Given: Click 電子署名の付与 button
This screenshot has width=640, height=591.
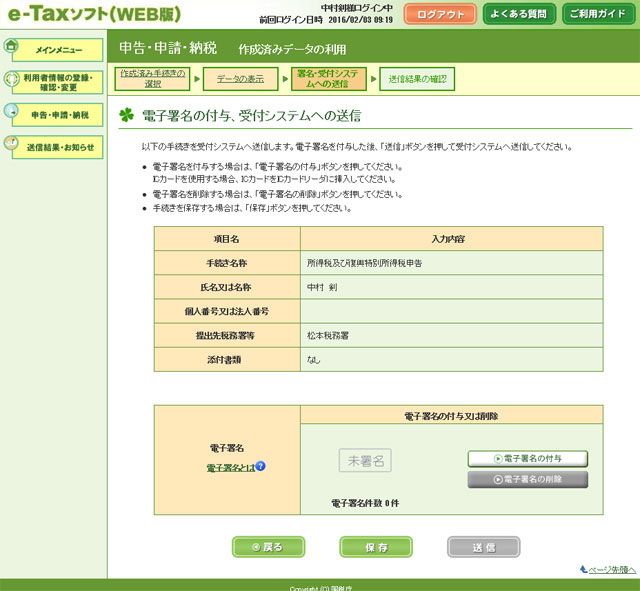Looking at the screenshot, I should pos(527,458).
